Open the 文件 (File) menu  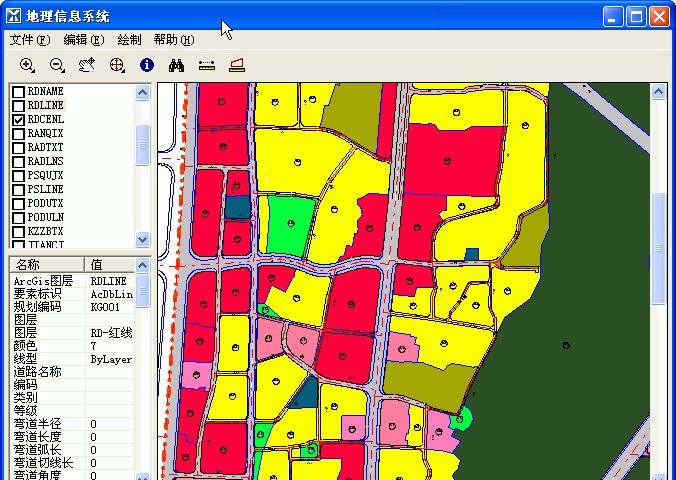29,40
